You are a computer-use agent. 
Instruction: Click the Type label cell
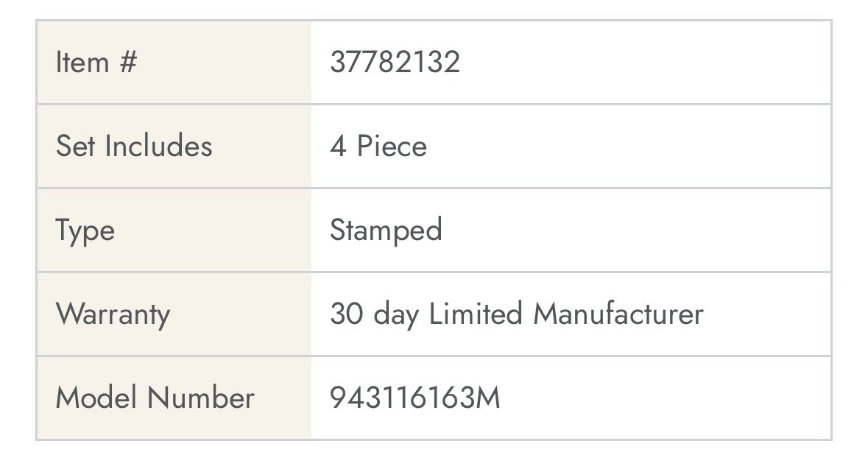[x=174, y=230]
